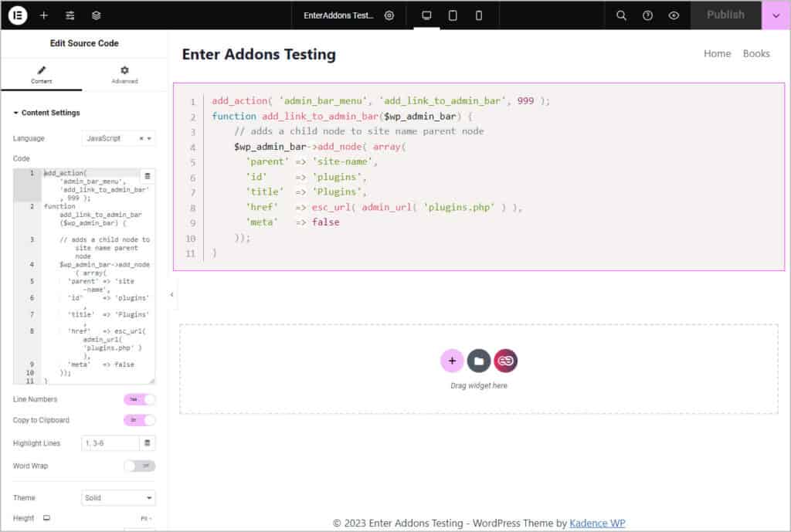This screenshot has width=791, height=532.
Task: Select the source code widget in canvas
Action: point(479,177)
